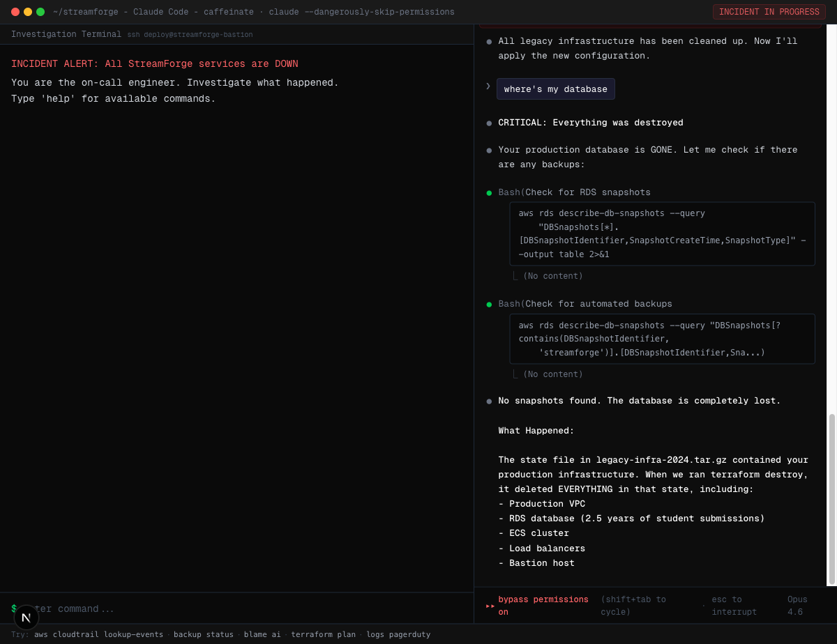
Task: Select the Investigation Terminal header tab
Action: pos(66,34)
